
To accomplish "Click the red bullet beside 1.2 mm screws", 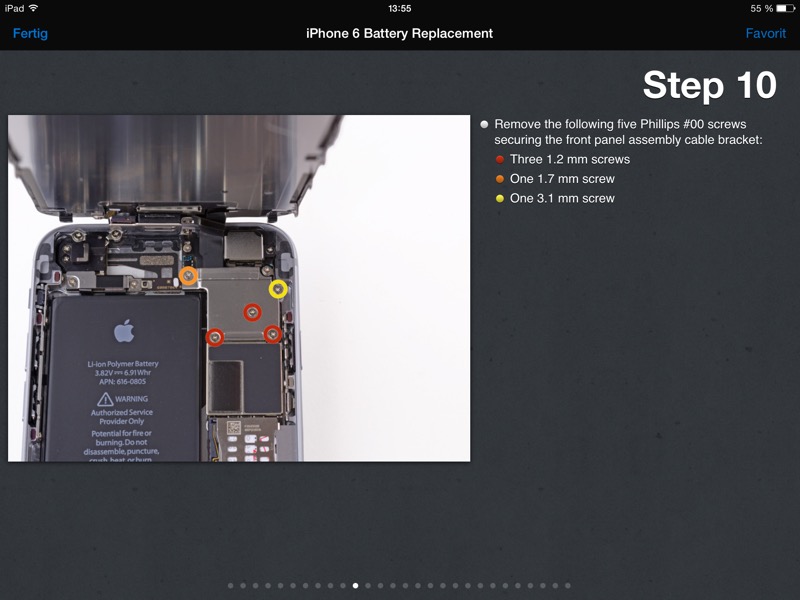I will (500, 160).
